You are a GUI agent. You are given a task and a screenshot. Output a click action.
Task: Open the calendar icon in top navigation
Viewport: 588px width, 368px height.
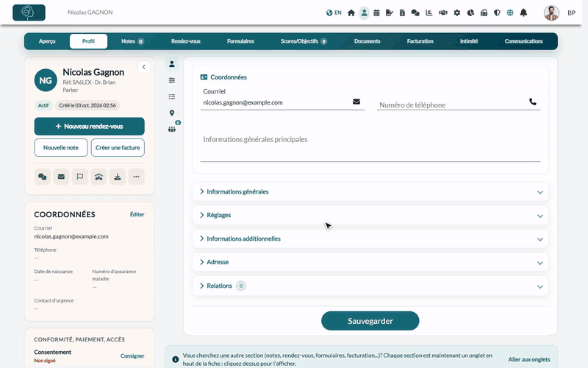376,13
